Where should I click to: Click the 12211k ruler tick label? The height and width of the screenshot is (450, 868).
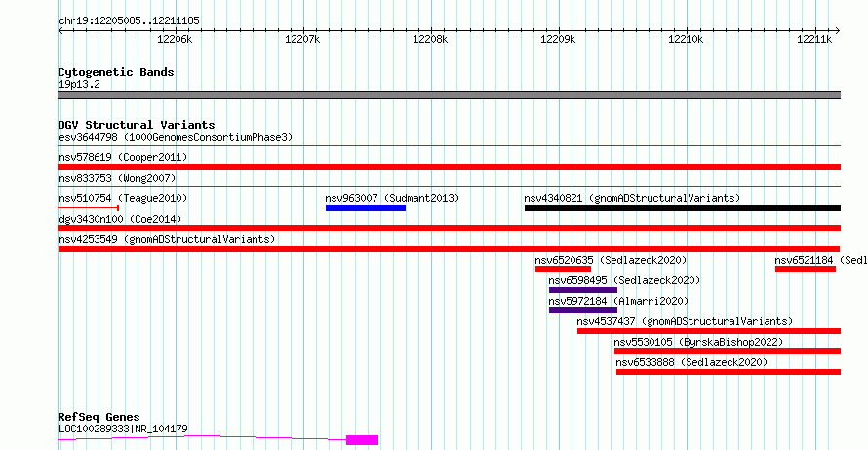(814, 39)
